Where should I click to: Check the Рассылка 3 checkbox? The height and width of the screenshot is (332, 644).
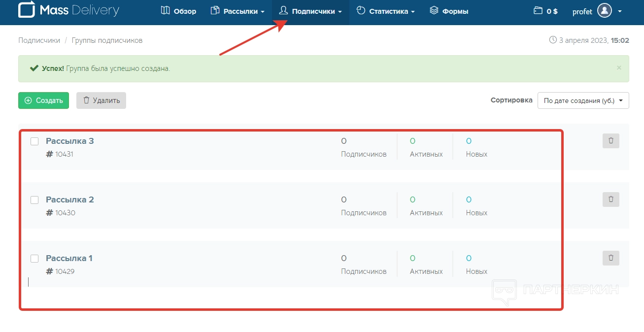(34, 141)
